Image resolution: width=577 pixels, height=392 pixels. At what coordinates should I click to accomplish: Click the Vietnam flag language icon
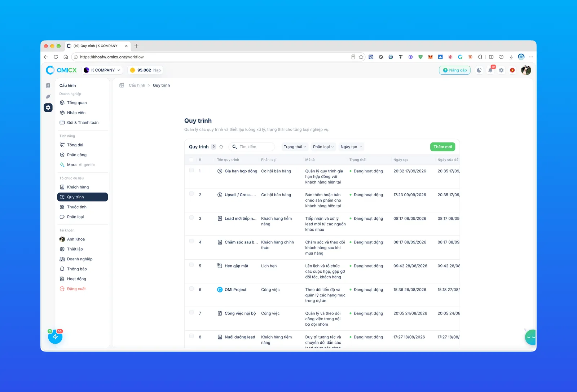coord(512,70)
